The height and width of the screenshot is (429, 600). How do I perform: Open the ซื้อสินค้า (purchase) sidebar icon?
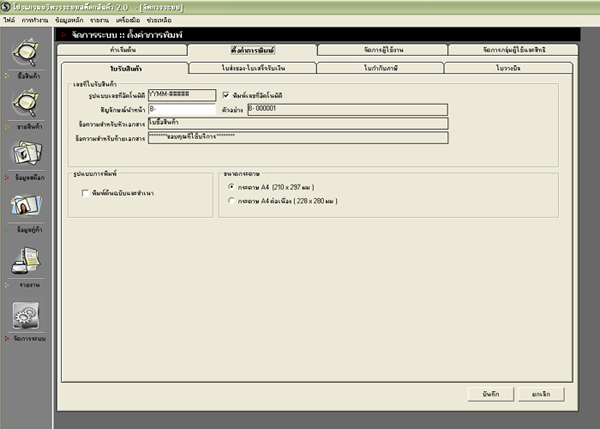click(x=24, y=56)
